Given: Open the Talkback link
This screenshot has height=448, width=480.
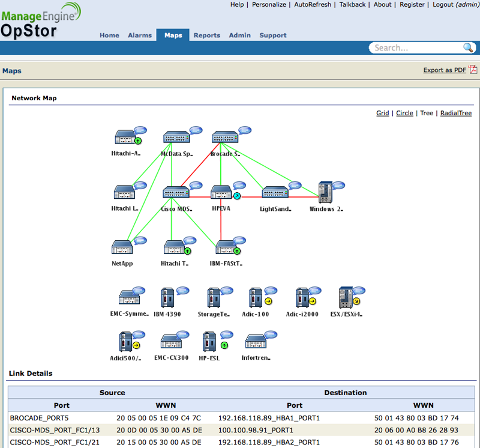Looking at the screenshot, I should pos(352,5).
